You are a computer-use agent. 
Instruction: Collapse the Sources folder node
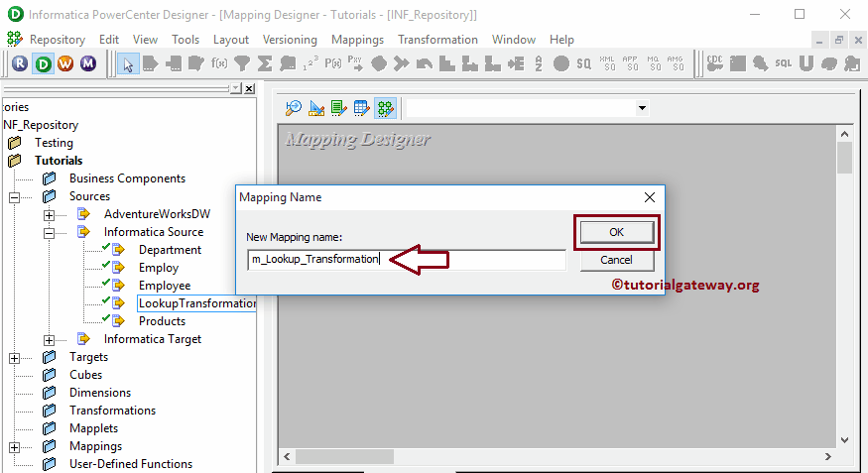[15, 197]
